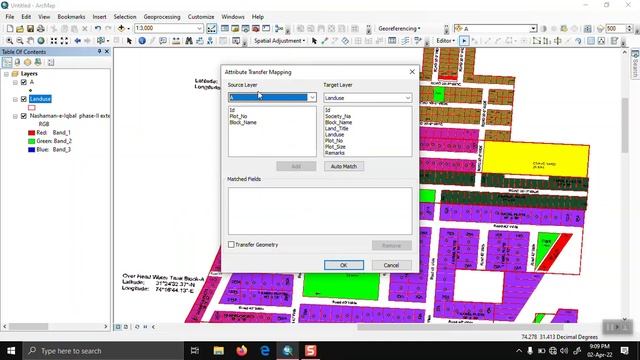Click the Fixed Zoom In icon
Image resolution: width=640 pixels, height=360 pixels.
(54, 41)
